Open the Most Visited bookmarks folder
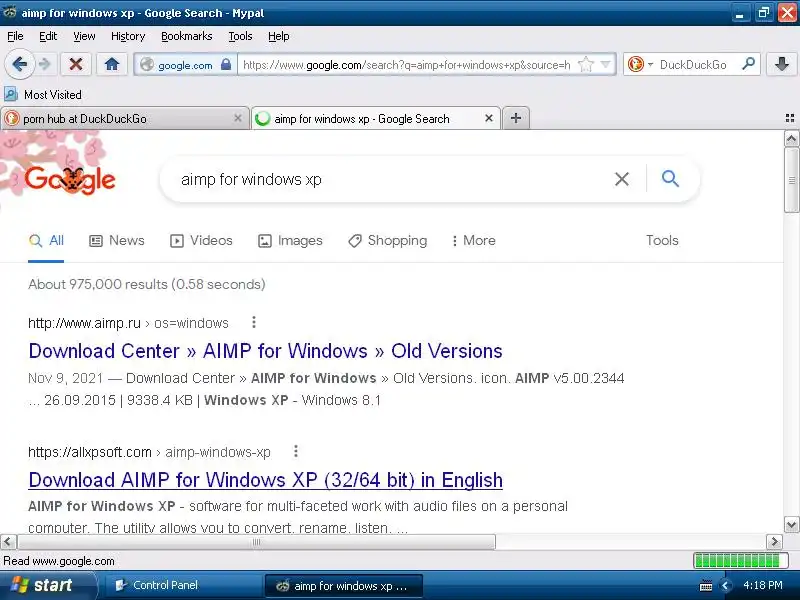 43,94
